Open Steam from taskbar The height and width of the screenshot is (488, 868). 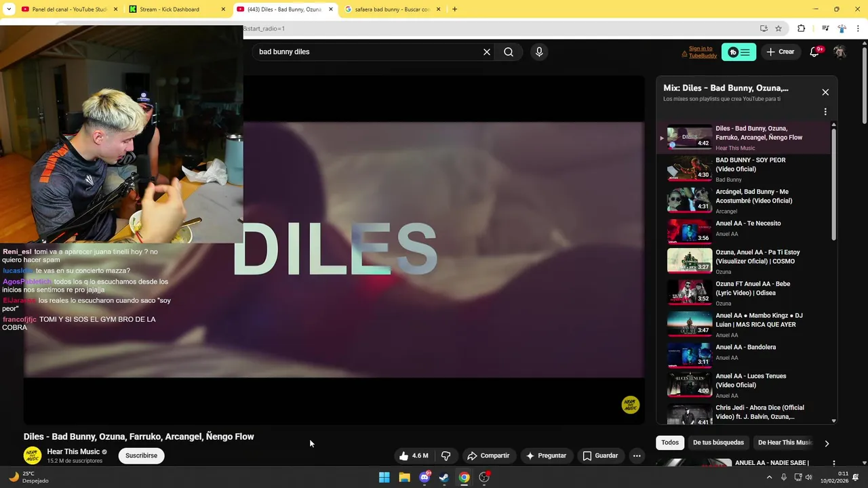pyautogui.click(x=444, y=477)
